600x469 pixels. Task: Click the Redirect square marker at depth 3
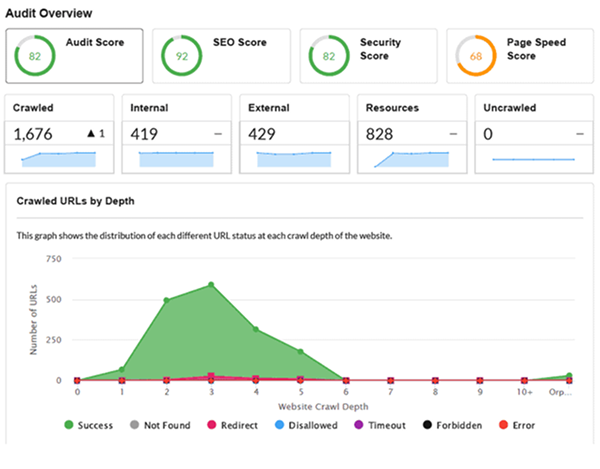(211, 376)
